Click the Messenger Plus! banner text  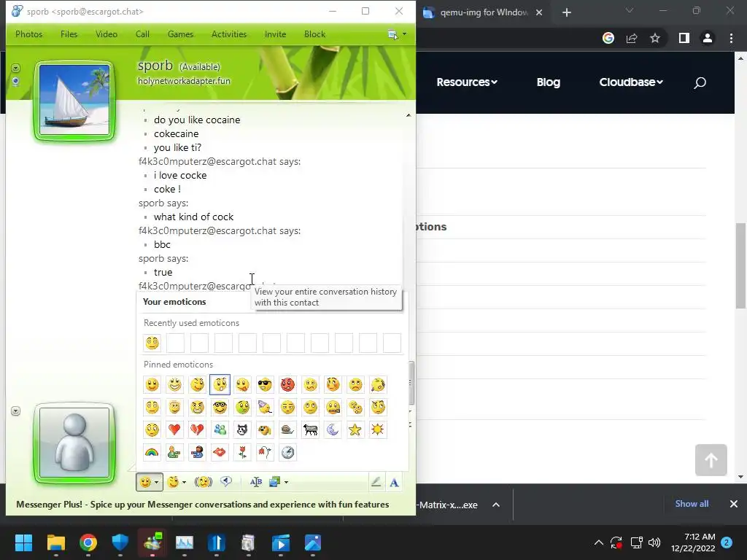(x=203, y=505)
